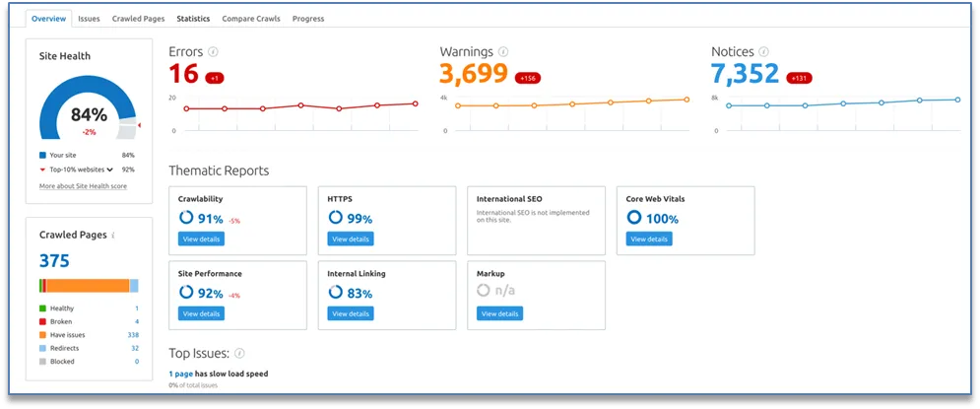The width and height of the screenshot is (980, 409).
Task: Click the info icon next to Errors
Action: [213, 52]
